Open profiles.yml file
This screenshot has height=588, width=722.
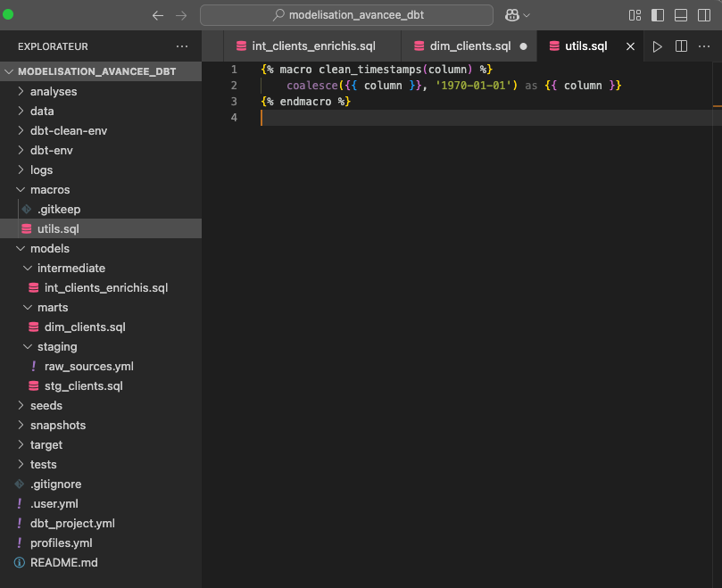(101, 542)
